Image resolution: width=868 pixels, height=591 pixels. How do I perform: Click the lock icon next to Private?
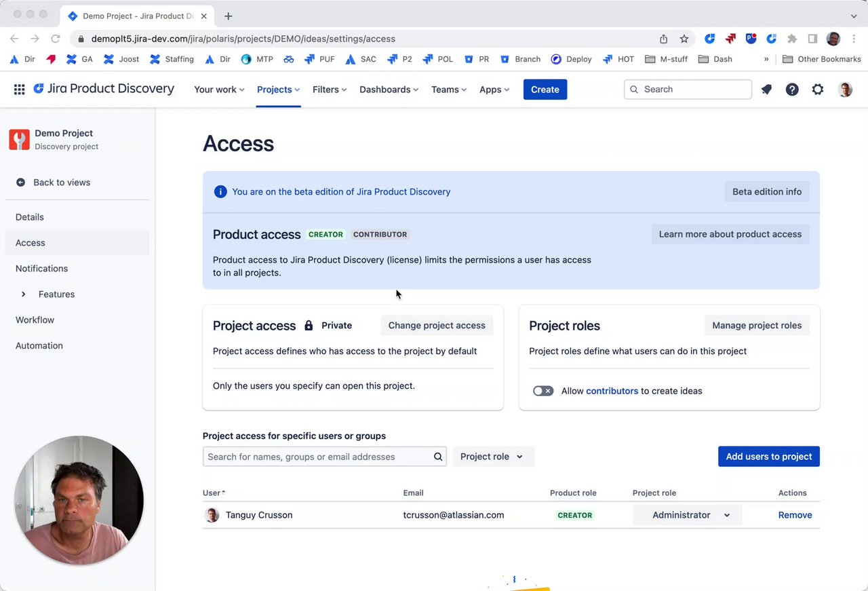coord(309,326)
